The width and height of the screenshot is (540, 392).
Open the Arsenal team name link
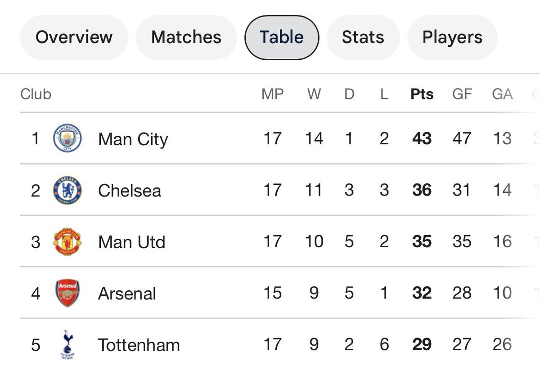pyautogui.click(x=127, y=294)
